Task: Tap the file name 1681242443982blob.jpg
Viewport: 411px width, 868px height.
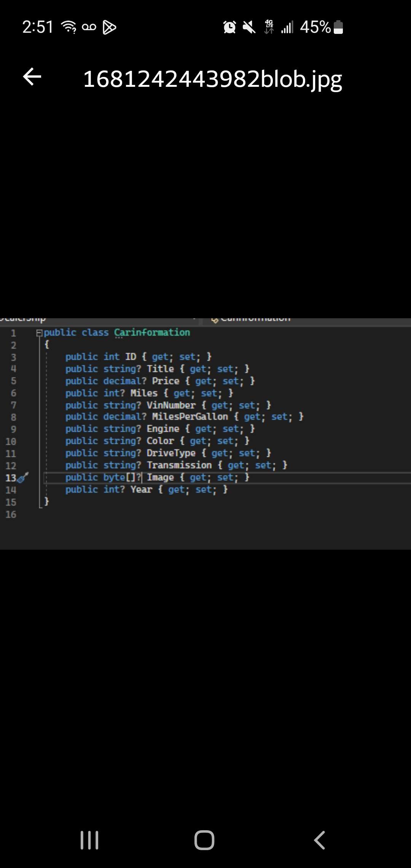Action: pos(212,79)
